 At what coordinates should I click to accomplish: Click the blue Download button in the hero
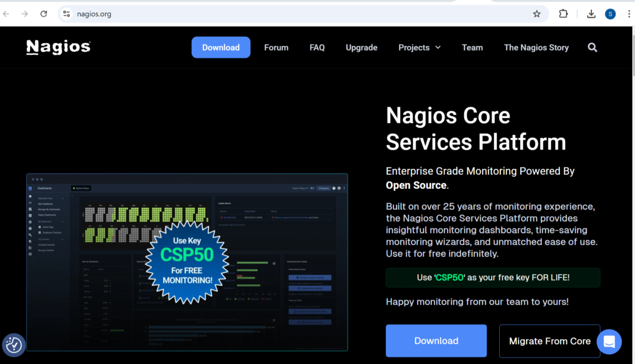[436, 340]
